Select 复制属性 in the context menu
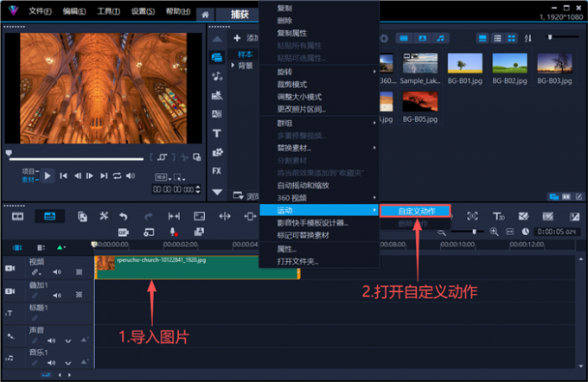This screenshot has height=382, width=588. 291,33
